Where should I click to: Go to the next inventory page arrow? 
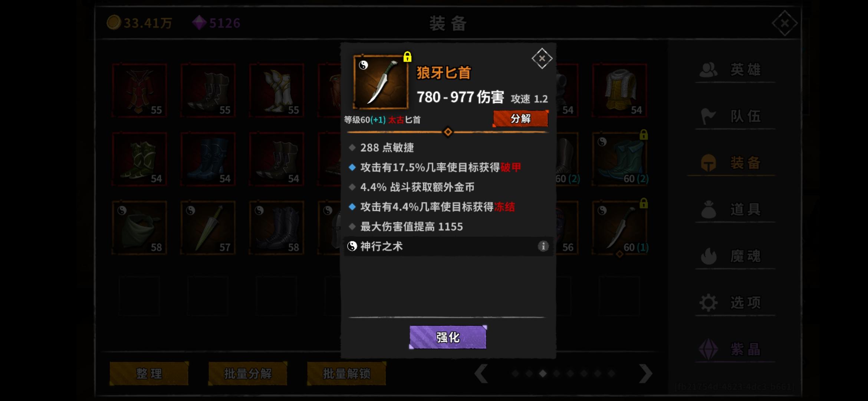646,374
